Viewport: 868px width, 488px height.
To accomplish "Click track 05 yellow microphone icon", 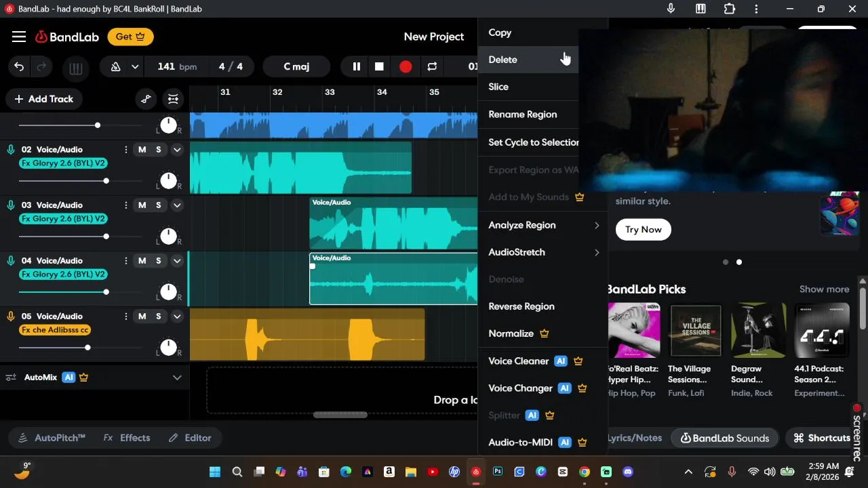I will (11, 317).
